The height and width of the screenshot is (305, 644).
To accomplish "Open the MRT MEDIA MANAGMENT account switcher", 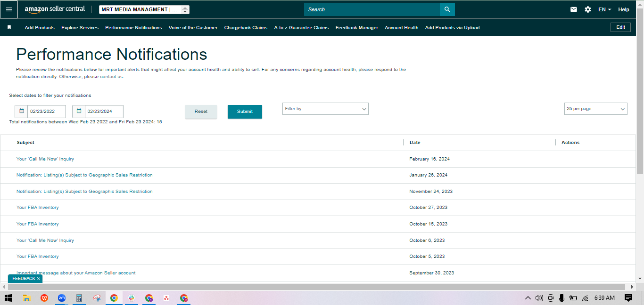I will point(144,9).
